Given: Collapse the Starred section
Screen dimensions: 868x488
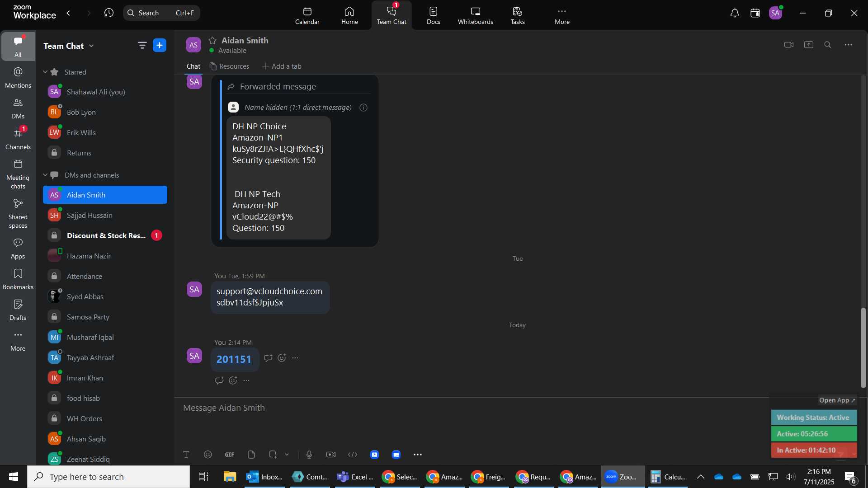Looking at the screenshot, I should coord(45,72).
